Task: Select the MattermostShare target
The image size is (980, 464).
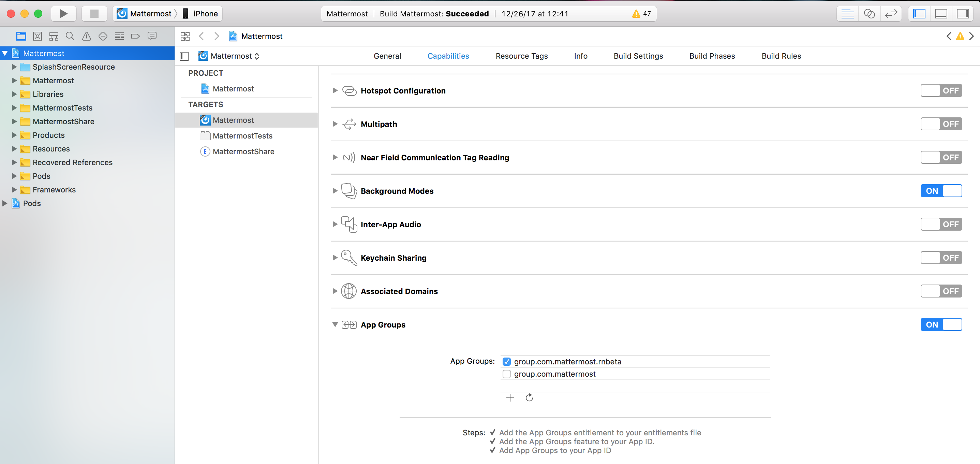Action: pyautogui.click(x=243, y=151)
